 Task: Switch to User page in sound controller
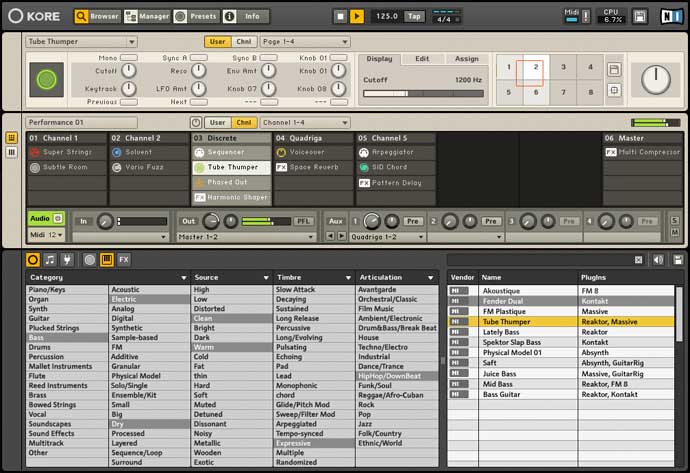[217, 41]
